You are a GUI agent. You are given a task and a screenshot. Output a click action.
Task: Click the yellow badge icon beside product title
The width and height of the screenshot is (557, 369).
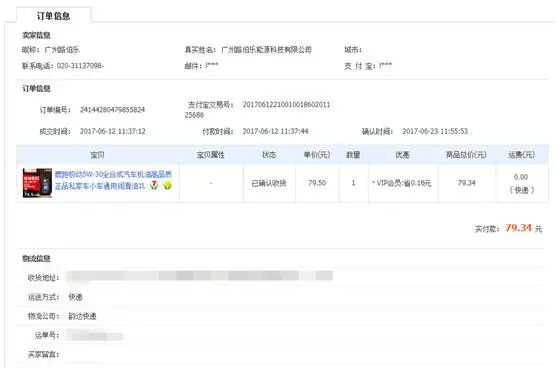(x=167, y=185)
